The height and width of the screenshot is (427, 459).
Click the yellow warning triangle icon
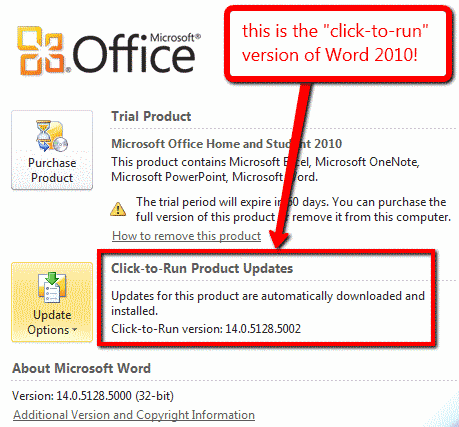[x=118, y=209]
